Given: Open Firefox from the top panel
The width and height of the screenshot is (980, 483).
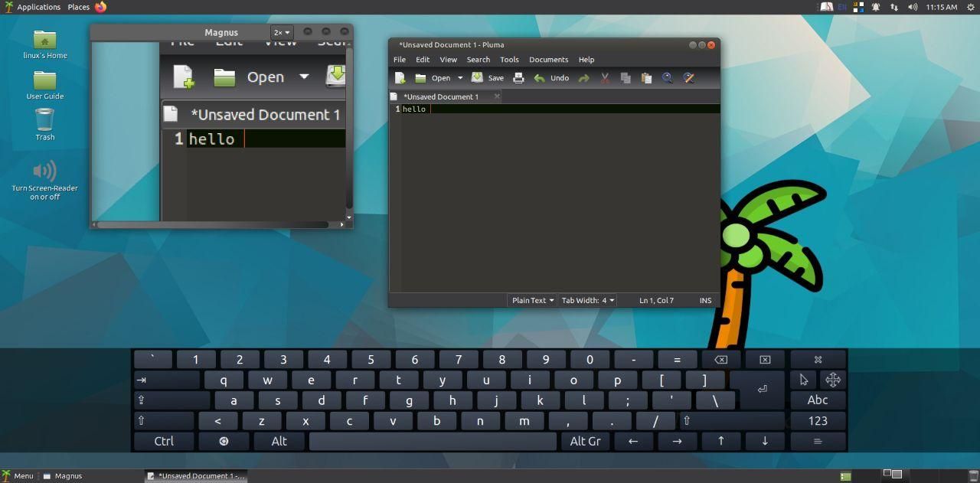Looking at the screenshot, I should pos(101,7).
